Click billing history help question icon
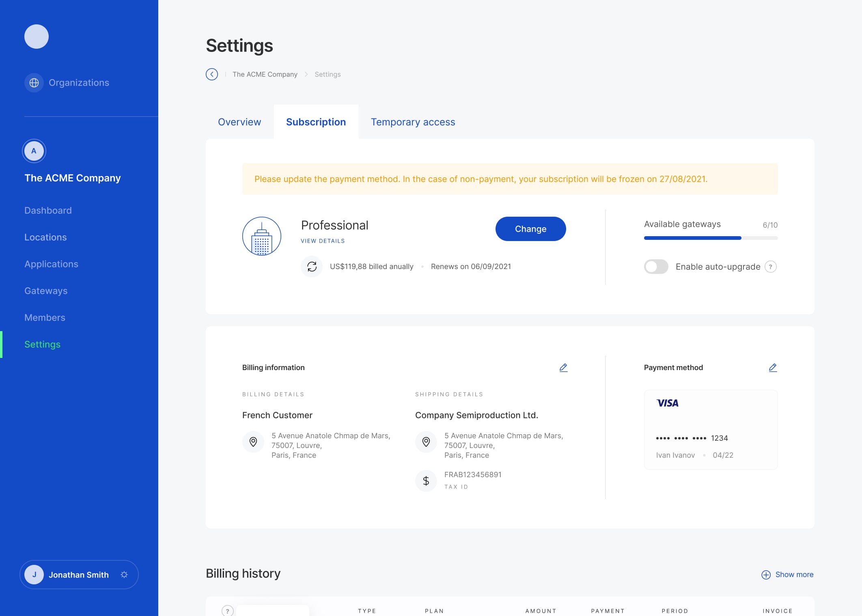Image resolution: width=862 pixels, height=616 pixels. pyautogui.click(x=228, y=611)
